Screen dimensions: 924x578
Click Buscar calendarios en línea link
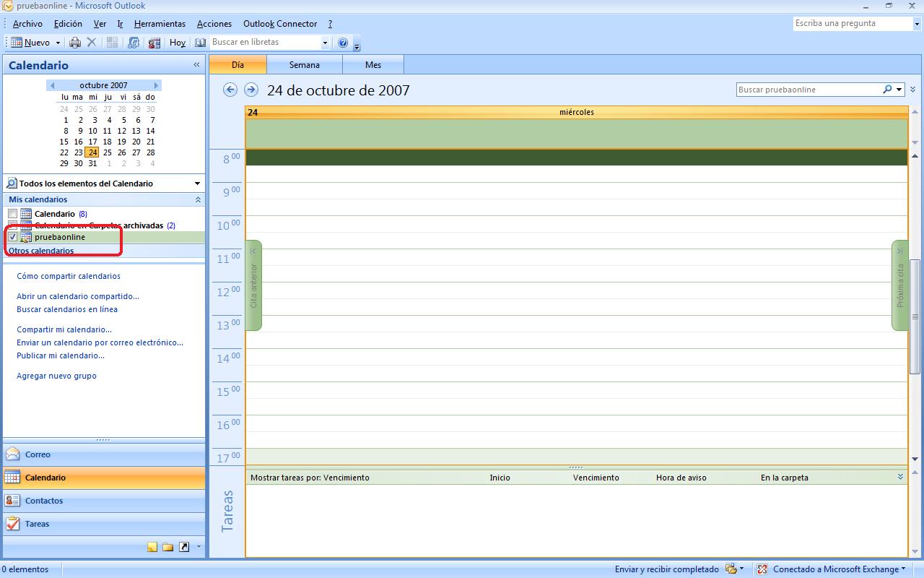67,309
